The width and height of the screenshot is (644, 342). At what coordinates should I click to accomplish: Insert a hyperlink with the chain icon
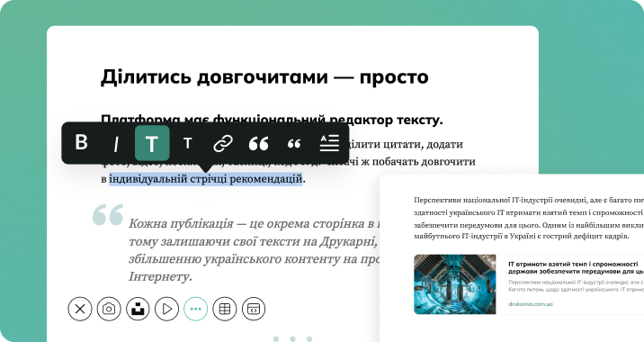tap(223, 143)
